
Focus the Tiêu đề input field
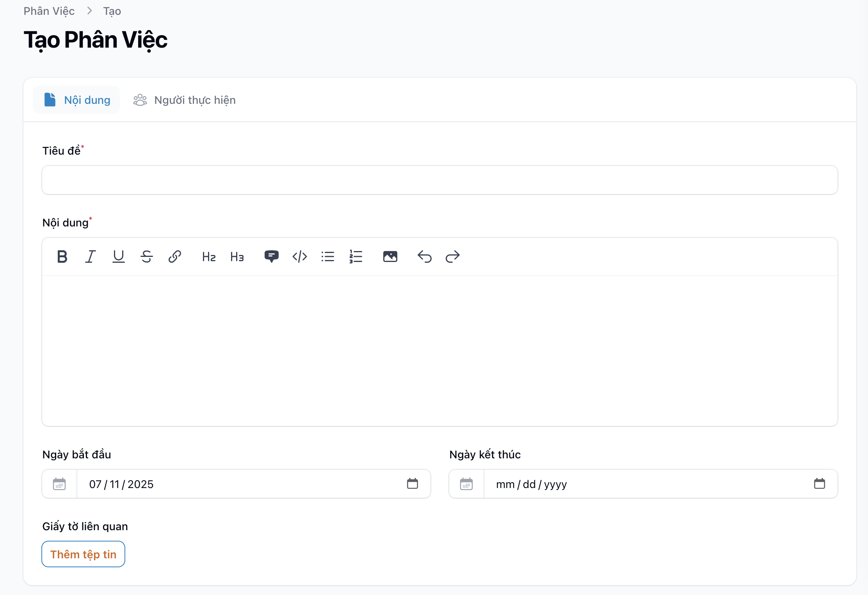point(439,180)
